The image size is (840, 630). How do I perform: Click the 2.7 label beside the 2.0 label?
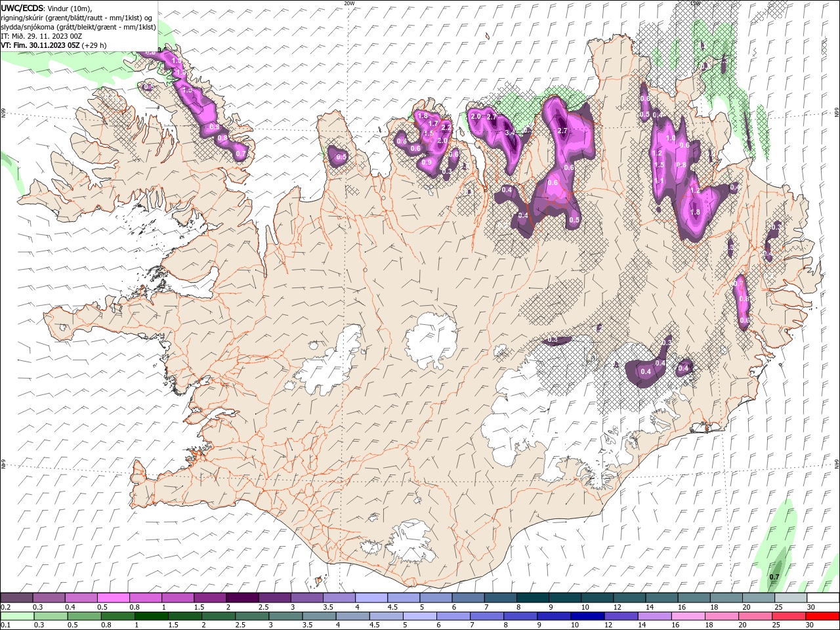(492, 117)
